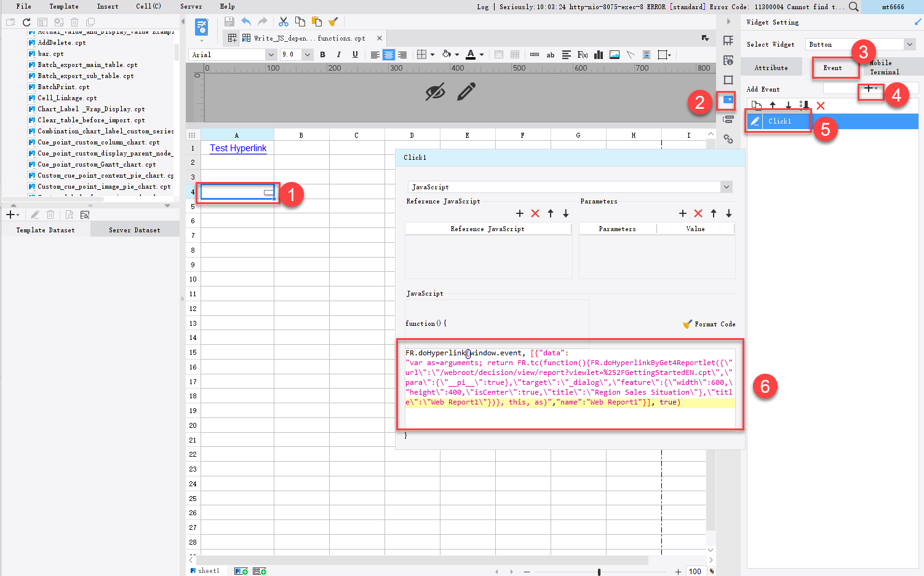This screenshot has width=924, height=576.
Task: Open the floating element pane icon
Action: [x=728, y=80]
